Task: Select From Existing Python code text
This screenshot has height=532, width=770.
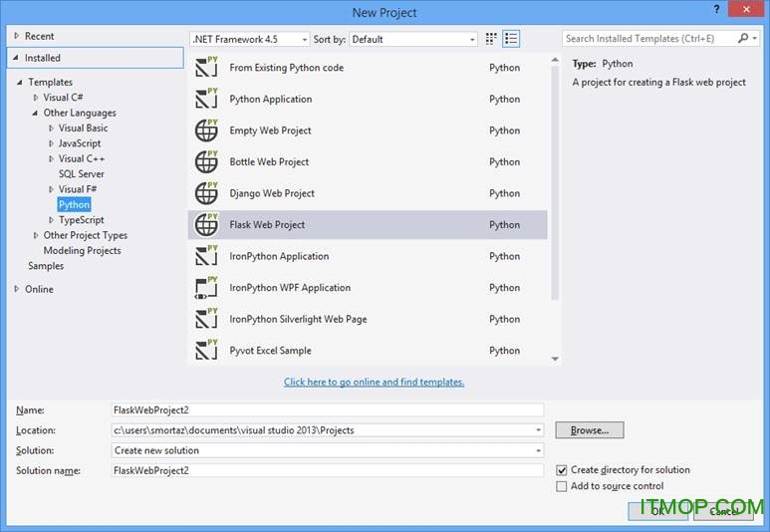Action: pyautogui.click(x=286, y=68)
